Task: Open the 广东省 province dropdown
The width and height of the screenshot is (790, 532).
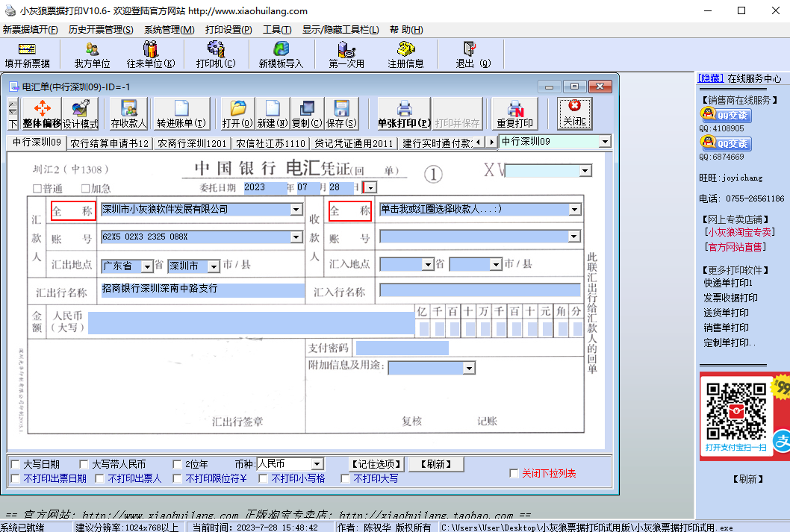Action: tap(147, 266)
